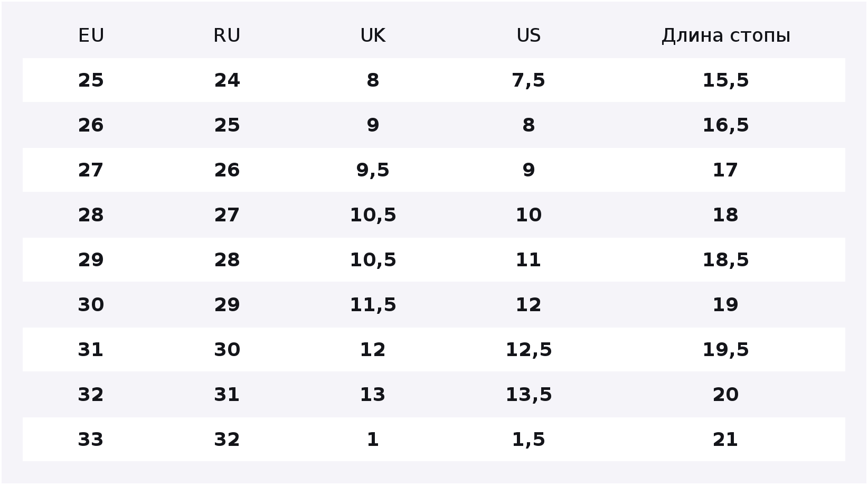Click US size 7,5 cell

[529, 80]
